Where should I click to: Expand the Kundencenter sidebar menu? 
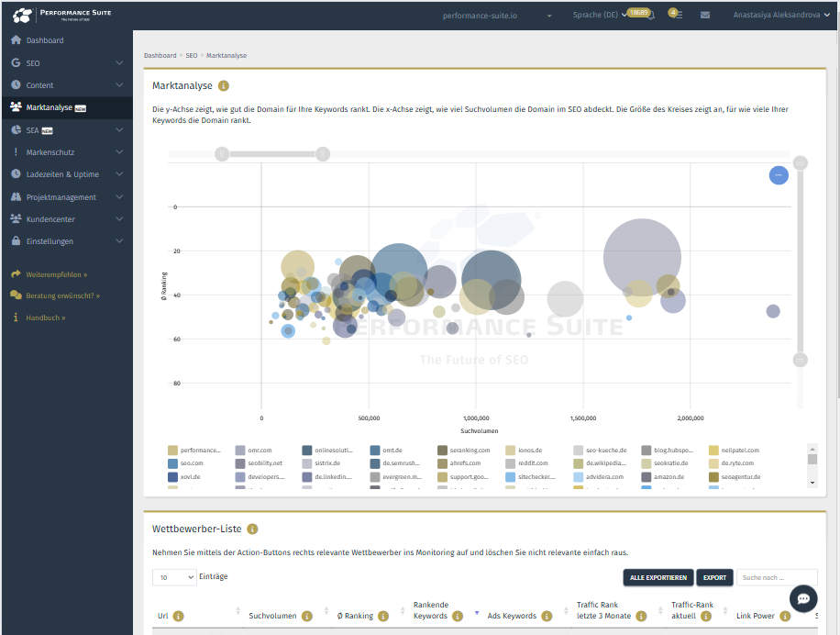[x=119, y=218]
